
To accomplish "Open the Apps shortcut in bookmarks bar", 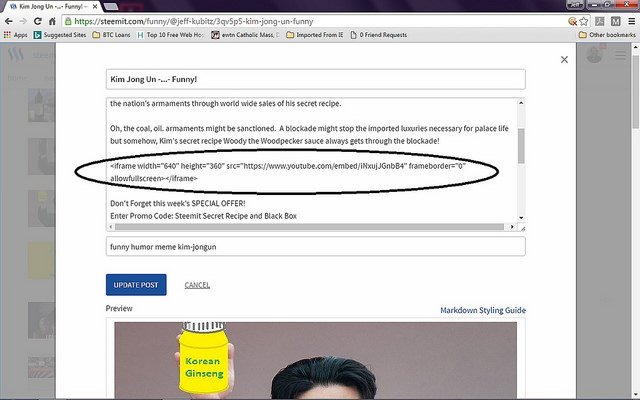I will click(x=16, y=35).
